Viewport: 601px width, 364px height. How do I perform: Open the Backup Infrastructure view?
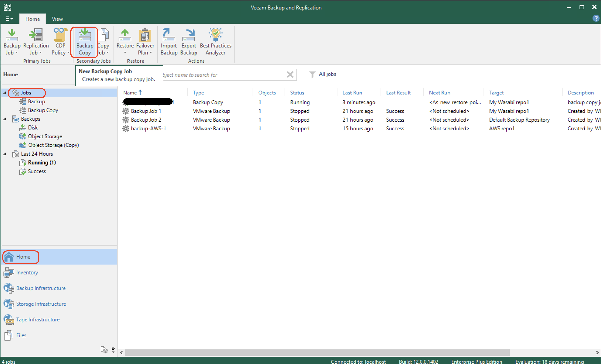[59, 288]
